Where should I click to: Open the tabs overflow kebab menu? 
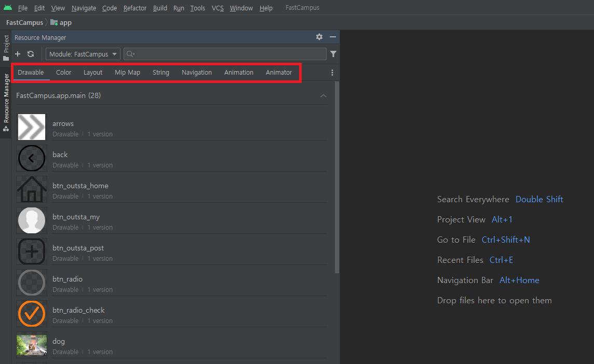tap(332, 73)
